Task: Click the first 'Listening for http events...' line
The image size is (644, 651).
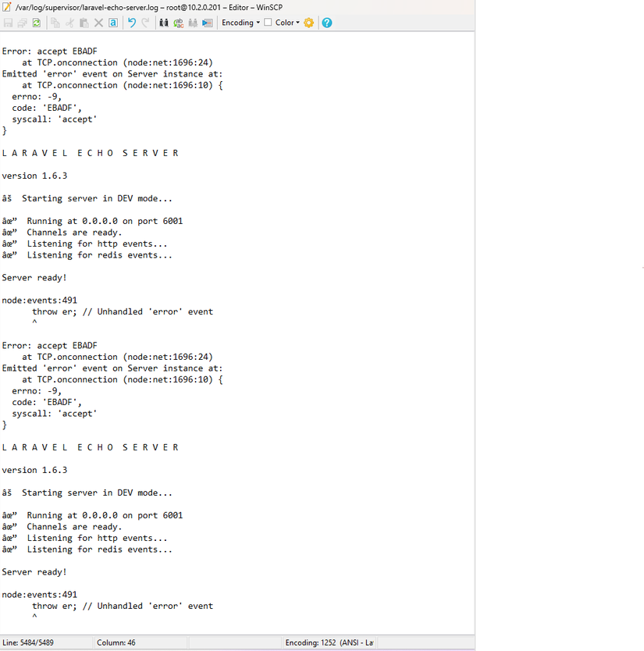Action: tap(97, 244)
